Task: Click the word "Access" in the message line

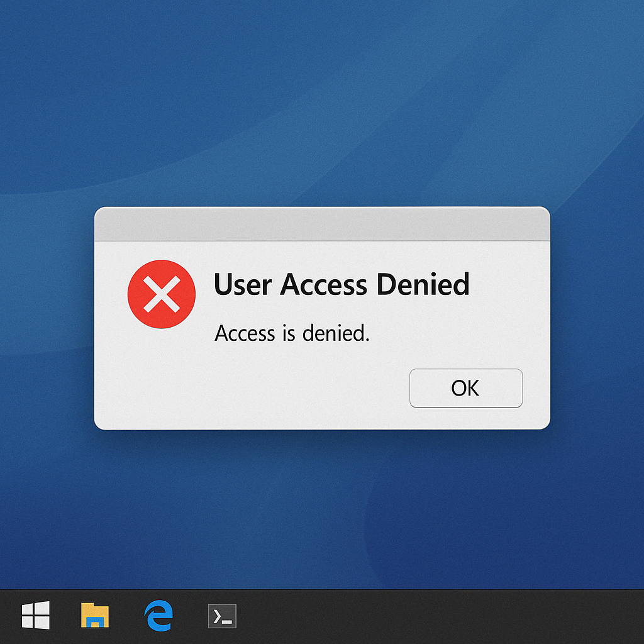Action: click(x=245, y=333)
